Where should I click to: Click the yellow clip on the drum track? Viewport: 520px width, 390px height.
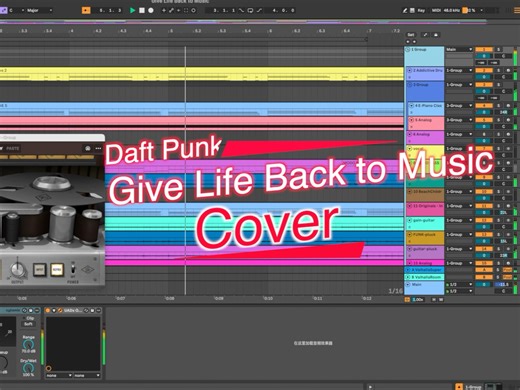click(202, 74)
